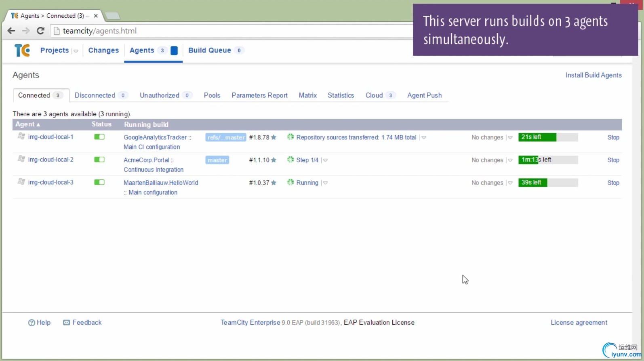Click running spinner icon for GoogleAnalyticsTracker build
This screenshot has height=361, width=644.
290,137
